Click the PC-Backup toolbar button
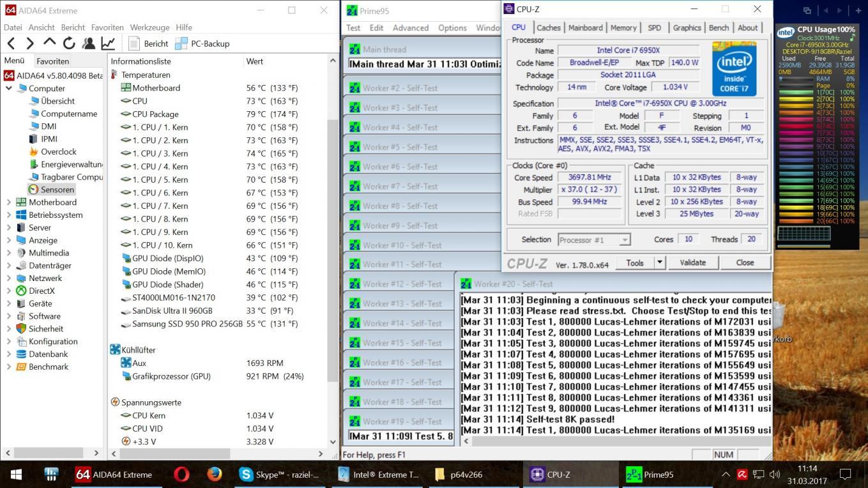The height and width of the screenshot is (488, 868). point(202,43)
